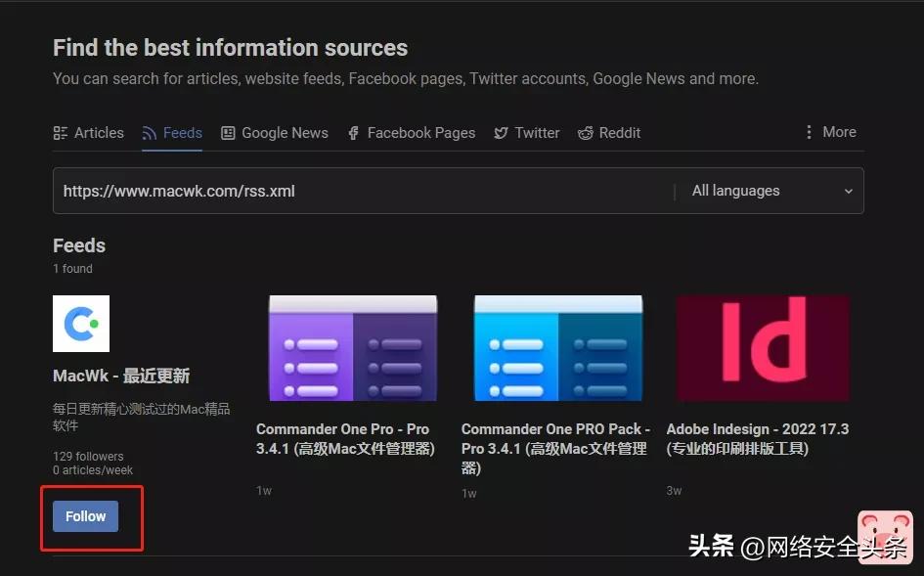Open the Adobe Indesign 2022 17.3 article

(x=757, y=438)
